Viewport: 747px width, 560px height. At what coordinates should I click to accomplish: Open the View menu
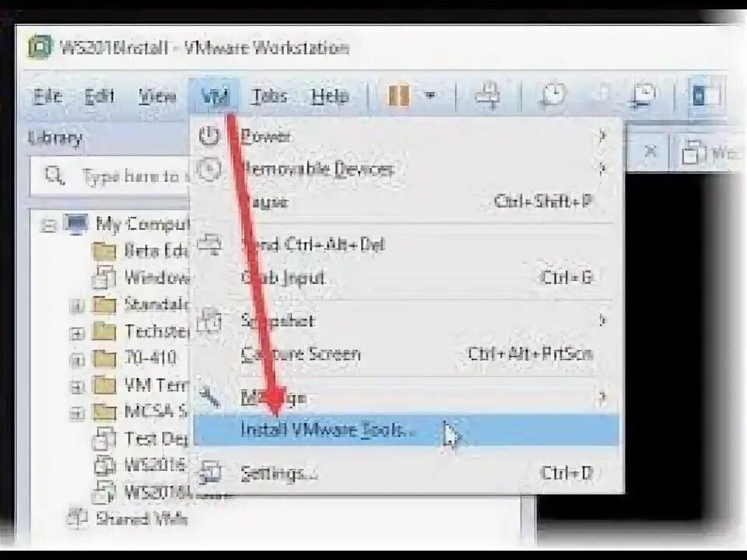tap(158, 96)
